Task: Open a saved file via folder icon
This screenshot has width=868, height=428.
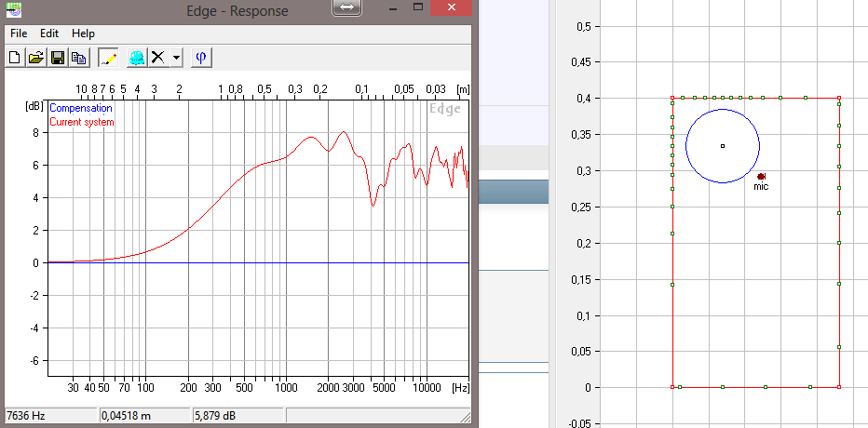Action: [36, 58]
